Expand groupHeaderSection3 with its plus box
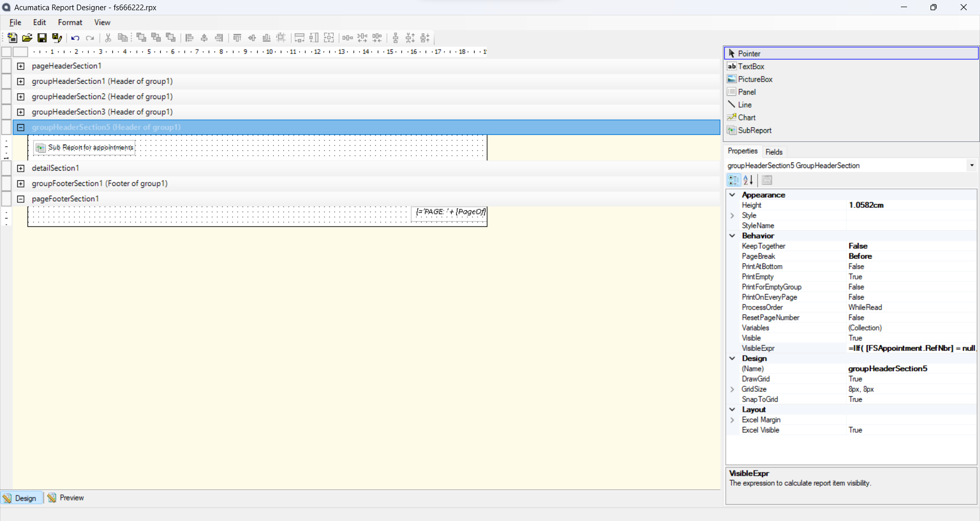This screenshot has height=521, width=980. pos(21,112)
